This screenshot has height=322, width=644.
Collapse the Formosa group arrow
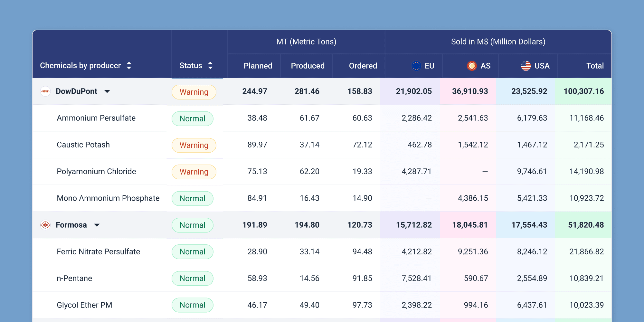[97, 225]
